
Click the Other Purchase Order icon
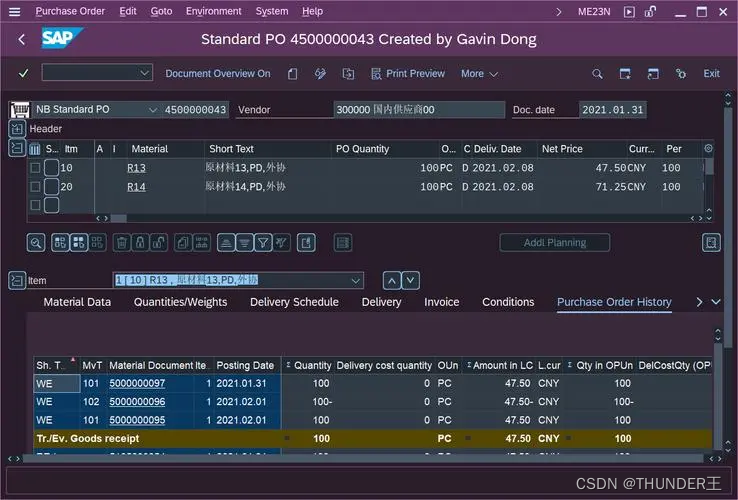[x=348, y=74]
